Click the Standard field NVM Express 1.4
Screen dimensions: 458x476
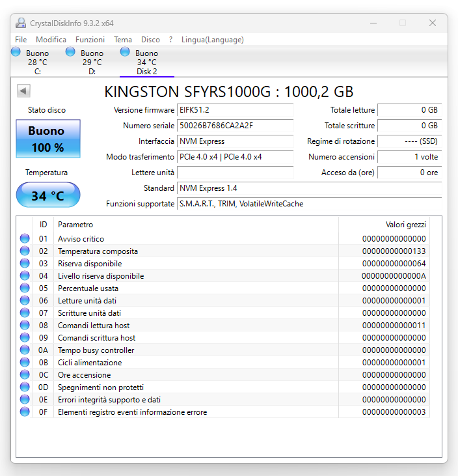(x=310, y=188)
